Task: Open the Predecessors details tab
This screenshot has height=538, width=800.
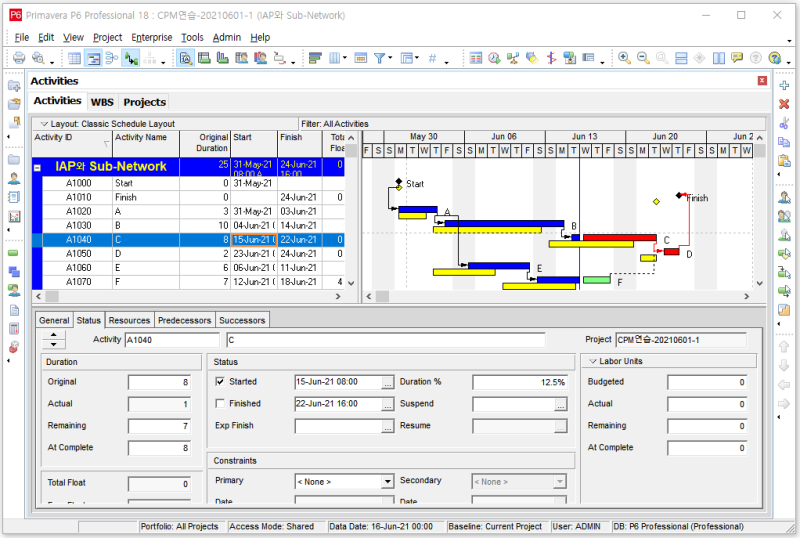Action: click(184, 320)
